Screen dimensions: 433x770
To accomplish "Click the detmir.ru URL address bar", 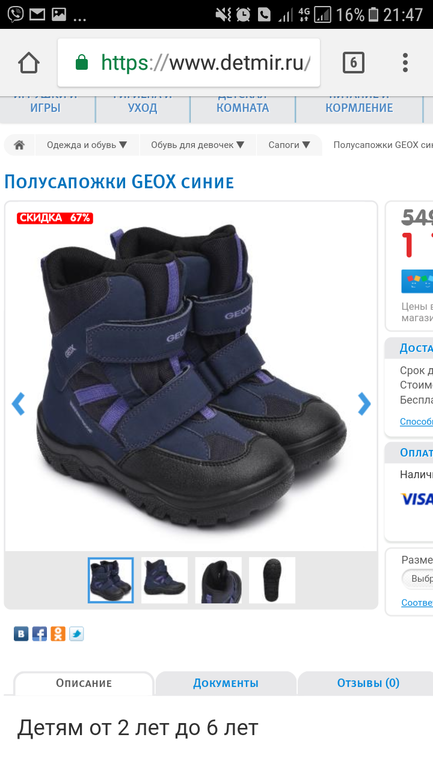I will tap(189, 63).
